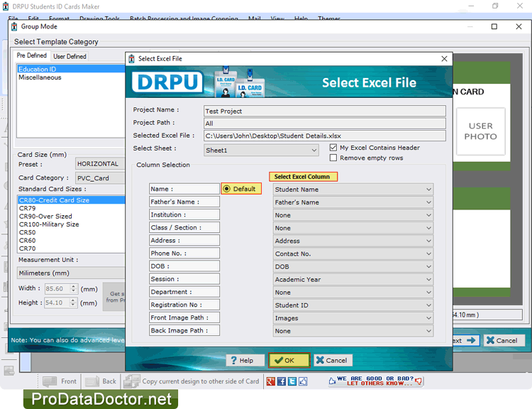Click the Back card side button
This screenshot has width=532, height=409.
(101, 381)
